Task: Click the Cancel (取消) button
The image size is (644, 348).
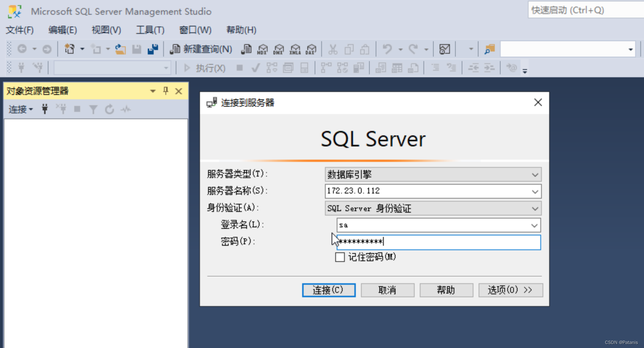Action: pyautogui.click(x=387, y=290)
